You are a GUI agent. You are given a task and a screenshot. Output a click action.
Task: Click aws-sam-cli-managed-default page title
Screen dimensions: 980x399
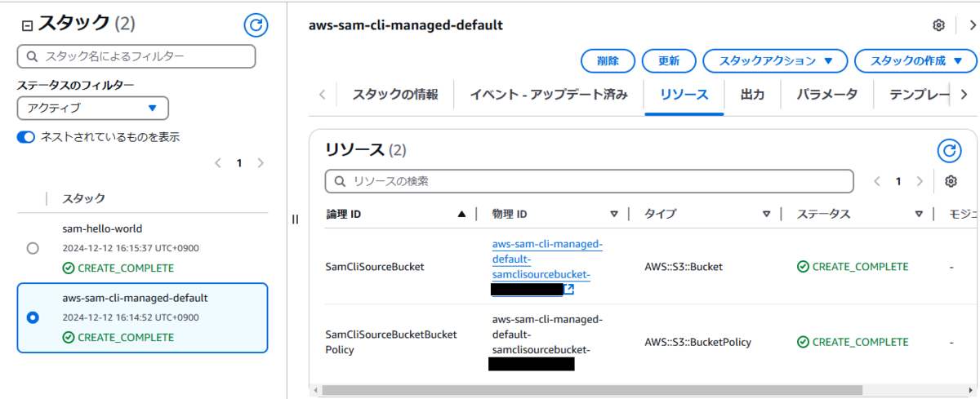(x=406, y=25)
